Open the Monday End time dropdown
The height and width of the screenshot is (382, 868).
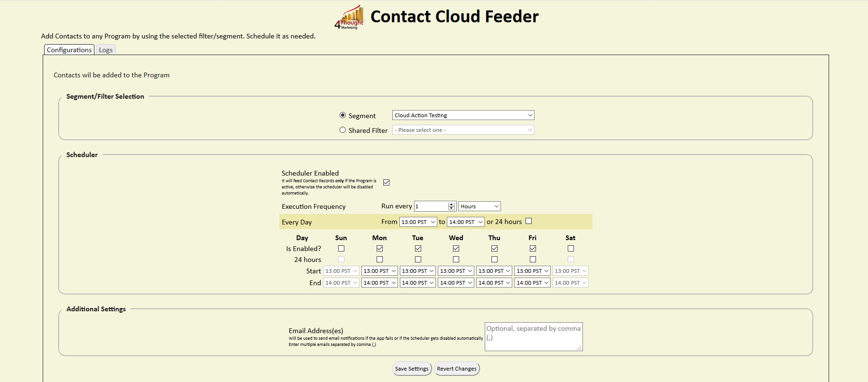[379, 283]
